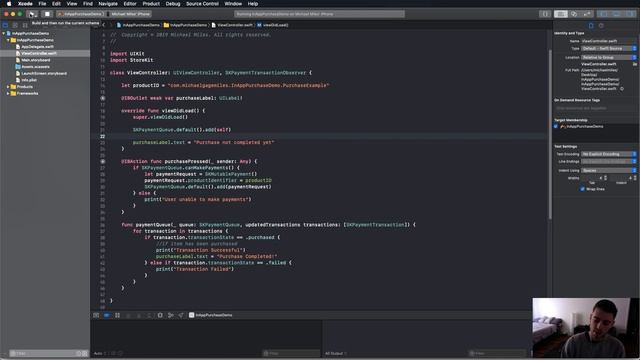The height and width of the screenshot is (360, 640).
Task: Click the editor vertical scrollbar
Action: tap(550, 135)
